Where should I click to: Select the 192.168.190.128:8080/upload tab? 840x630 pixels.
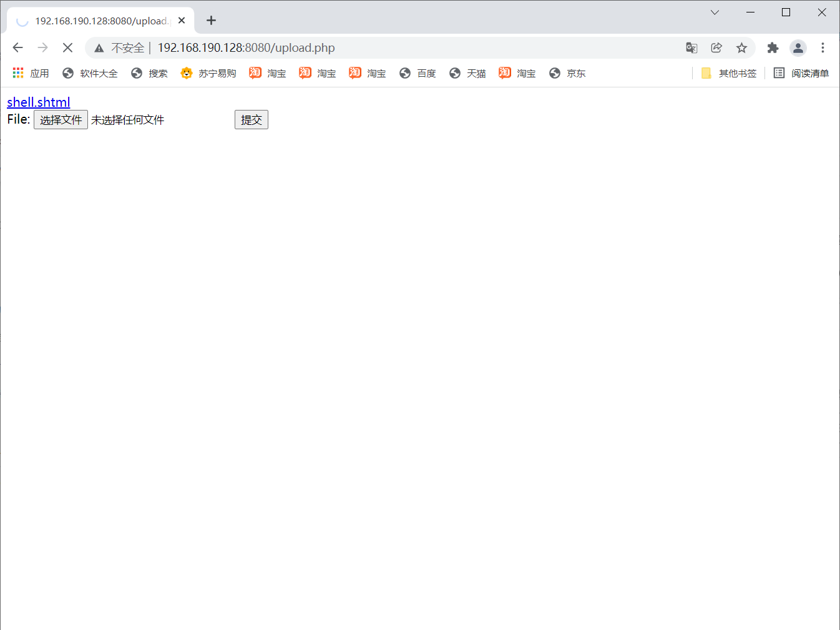point(101,21)
